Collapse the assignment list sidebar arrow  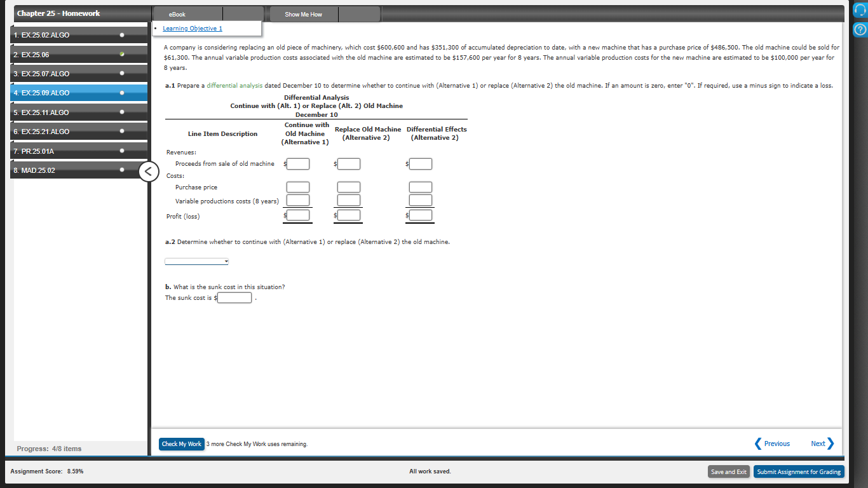(x=148, y=171)
